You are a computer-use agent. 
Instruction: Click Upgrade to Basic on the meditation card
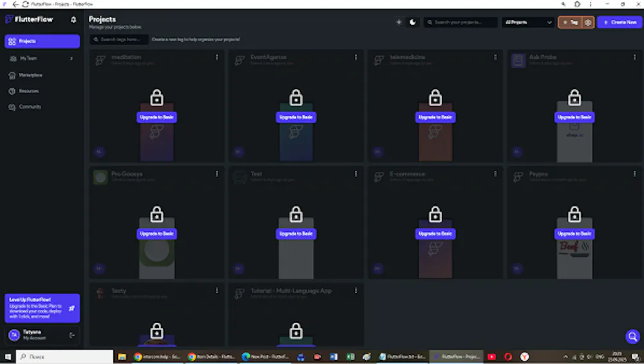[x=156, y=117]
